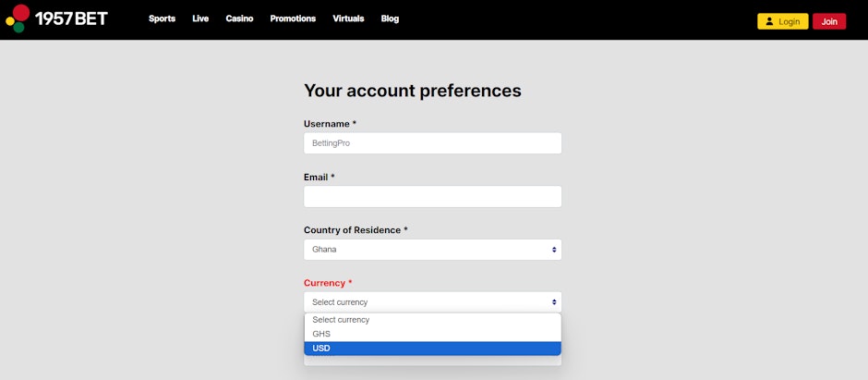
Task: Click the arrow icon on Currency dropdown
Action: pos(554,302)
